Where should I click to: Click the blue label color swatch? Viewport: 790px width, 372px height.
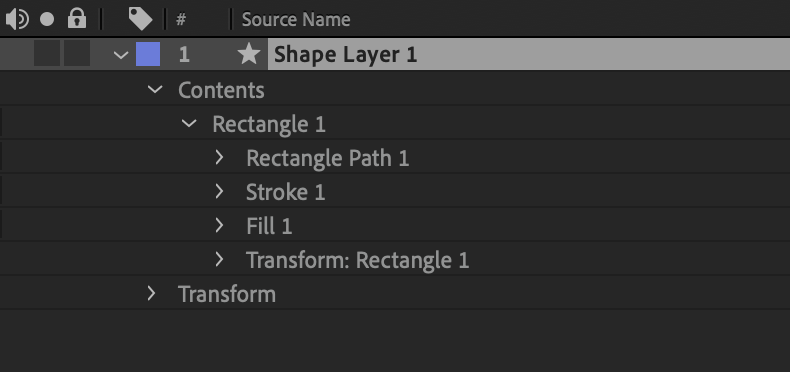[x=148, y=54]
